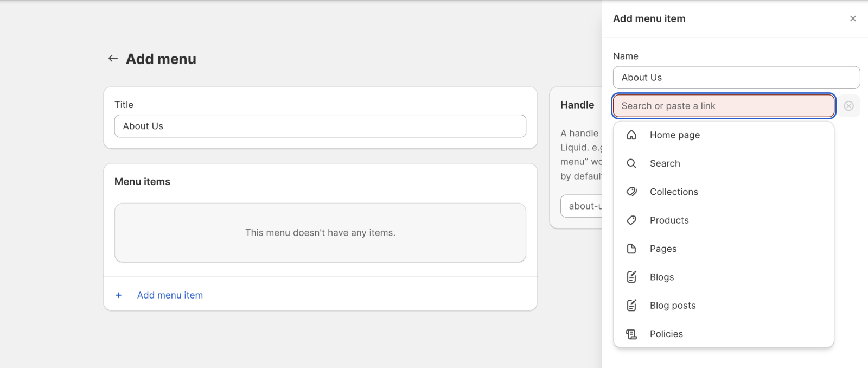Image resolution: width=868 pixels, height=368 pixels.
Task: Click the Search magnifier icon in list
Action: (x=631, y=163)
